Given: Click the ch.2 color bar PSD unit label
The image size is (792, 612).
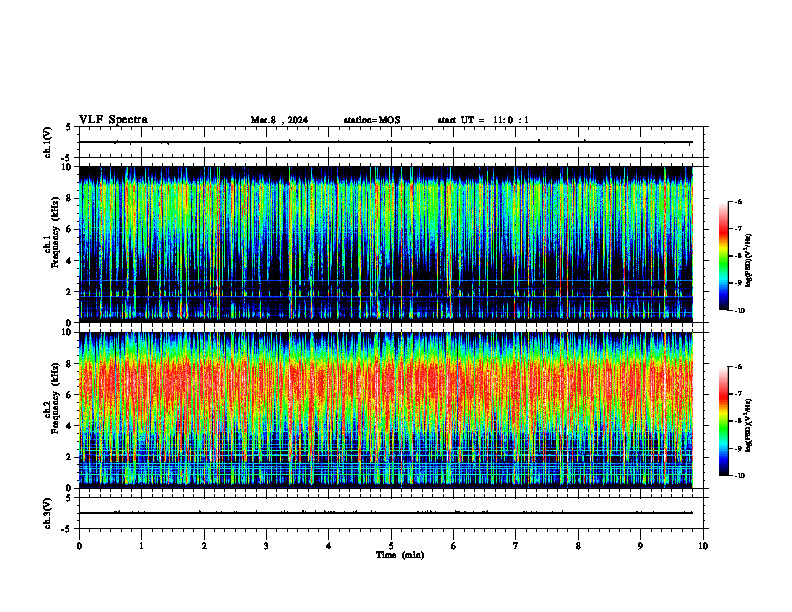Looking at the screenshot, I should coord(749,425).
